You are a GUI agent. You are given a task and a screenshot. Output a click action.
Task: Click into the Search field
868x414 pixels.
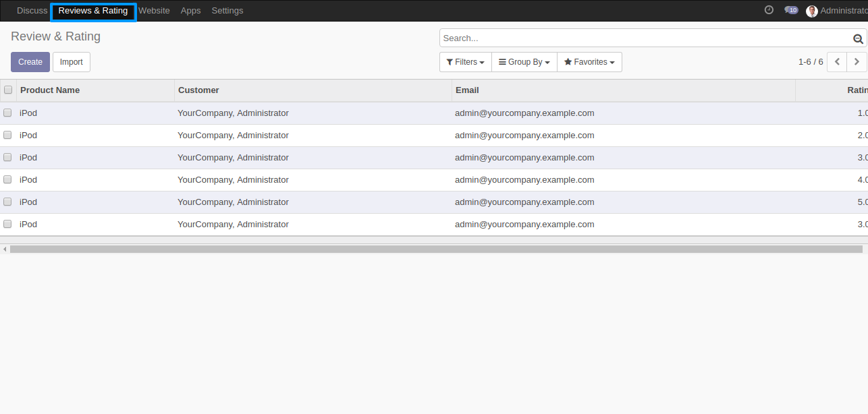[647, 38]
